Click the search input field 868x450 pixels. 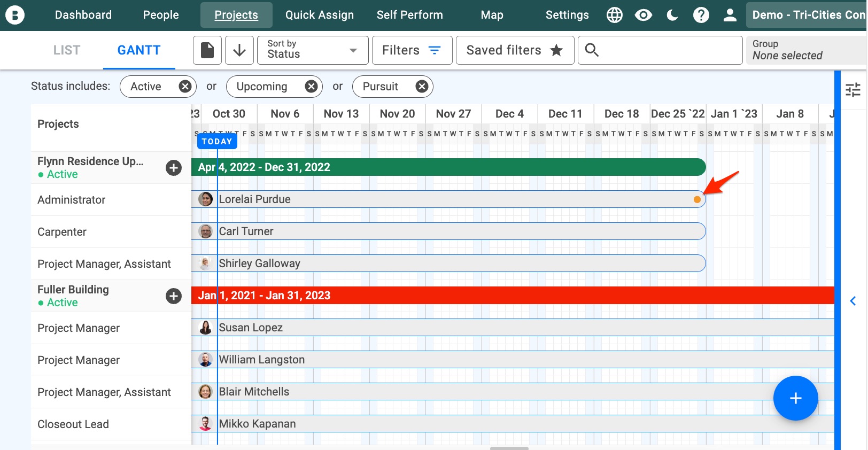[660, 50]
